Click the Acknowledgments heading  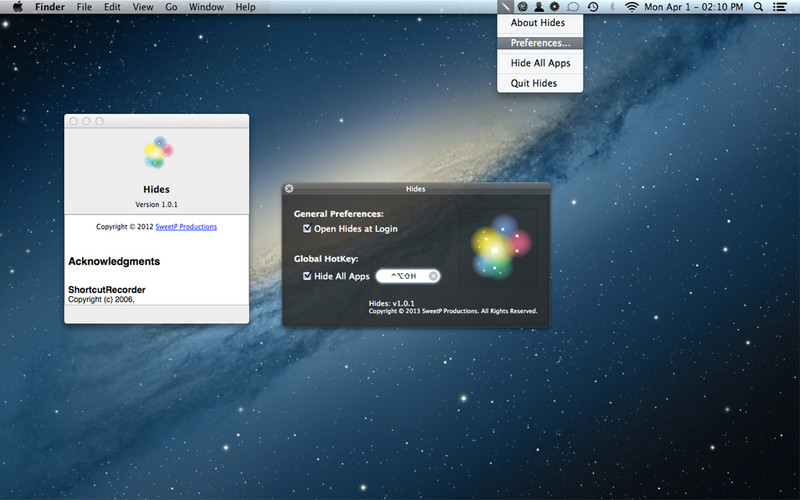click(114, 261)
